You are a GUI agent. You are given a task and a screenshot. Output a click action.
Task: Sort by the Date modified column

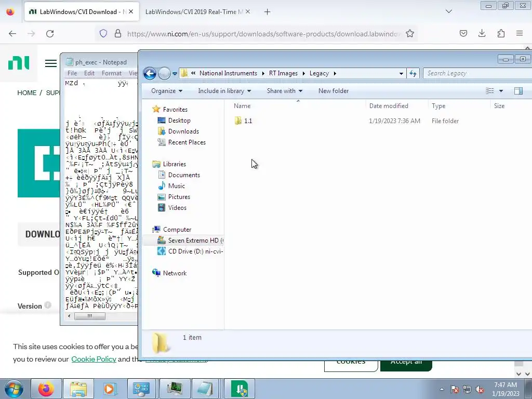click(389, 106)
